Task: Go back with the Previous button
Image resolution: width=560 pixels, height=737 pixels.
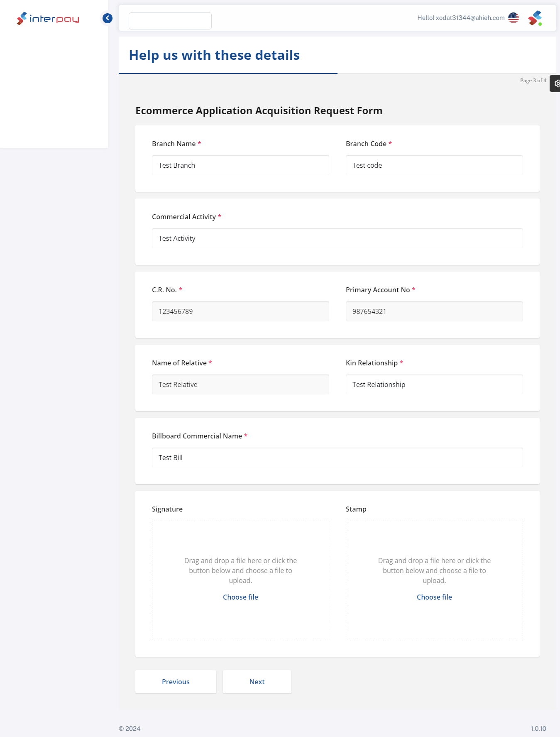Action: click(176, 682)
